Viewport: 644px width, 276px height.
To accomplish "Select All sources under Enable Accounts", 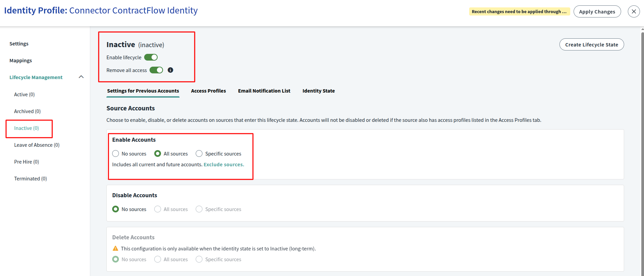I will coord(158,153).
